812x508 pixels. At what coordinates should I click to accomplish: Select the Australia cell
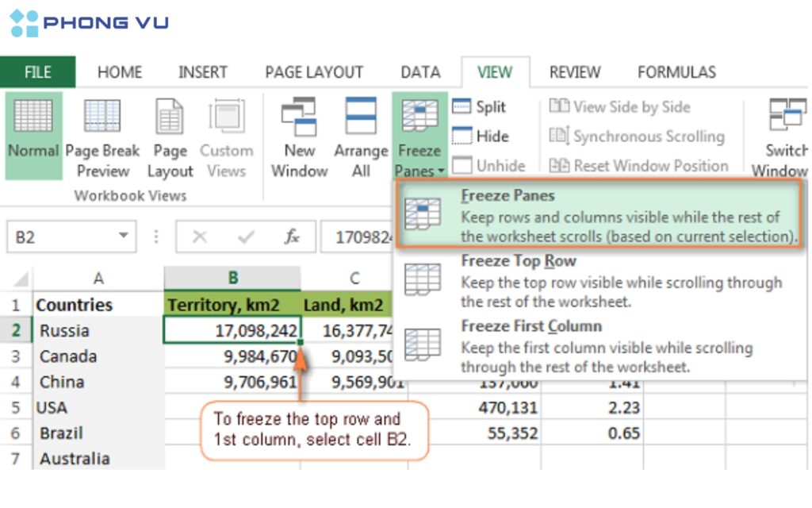[98, 458]
